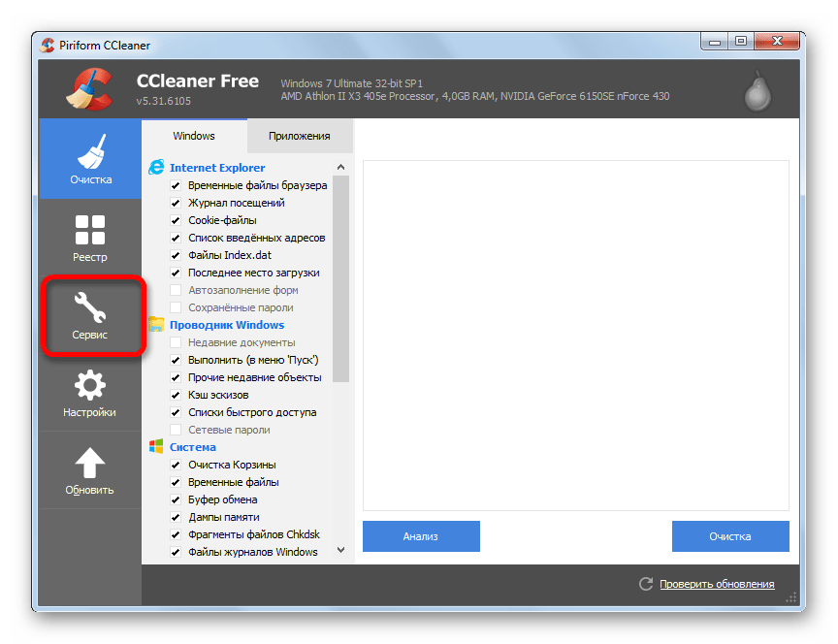Click the down chevron below the options list

[x=340, y=548]
